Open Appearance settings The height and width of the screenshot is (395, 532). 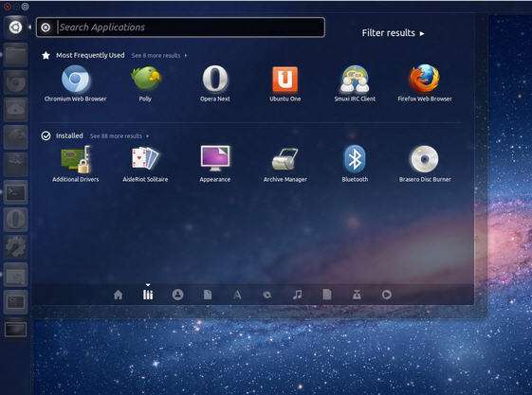pos(215,164)
